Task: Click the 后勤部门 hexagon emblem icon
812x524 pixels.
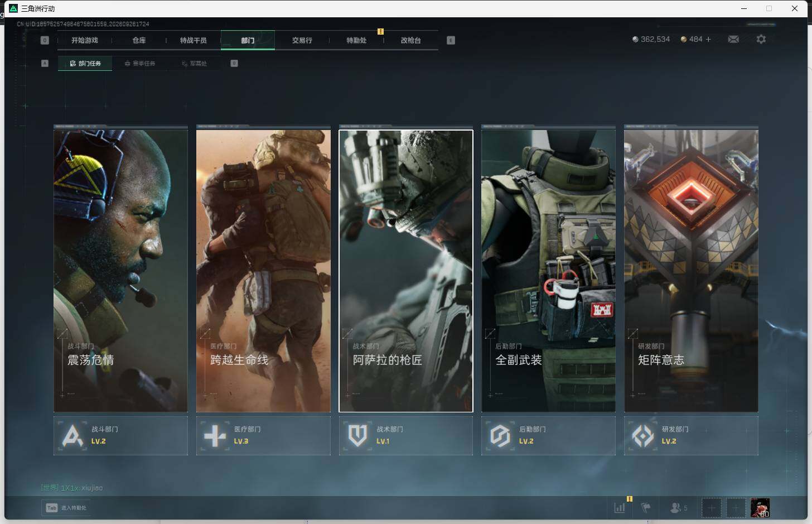Action: [500, 436]
